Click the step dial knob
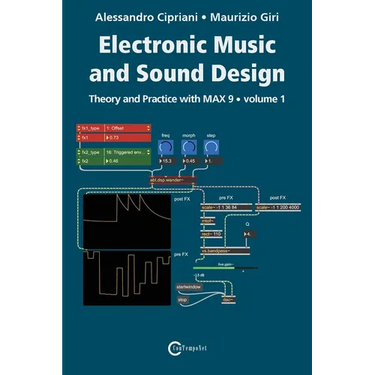 (211, 147)
